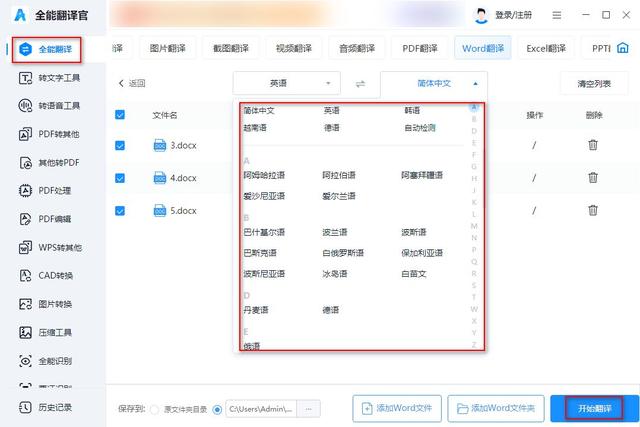Viewport: 640px width, 427px height.
Task: Choose 韩语 in the language list
Action: (x=412, y=110)
